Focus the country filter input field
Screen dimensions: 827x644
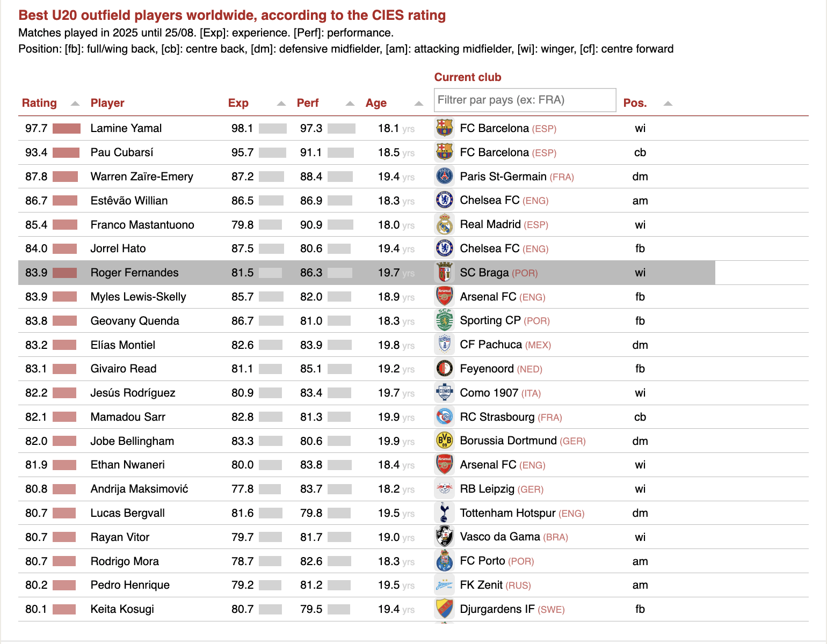(x=525, y=100)
